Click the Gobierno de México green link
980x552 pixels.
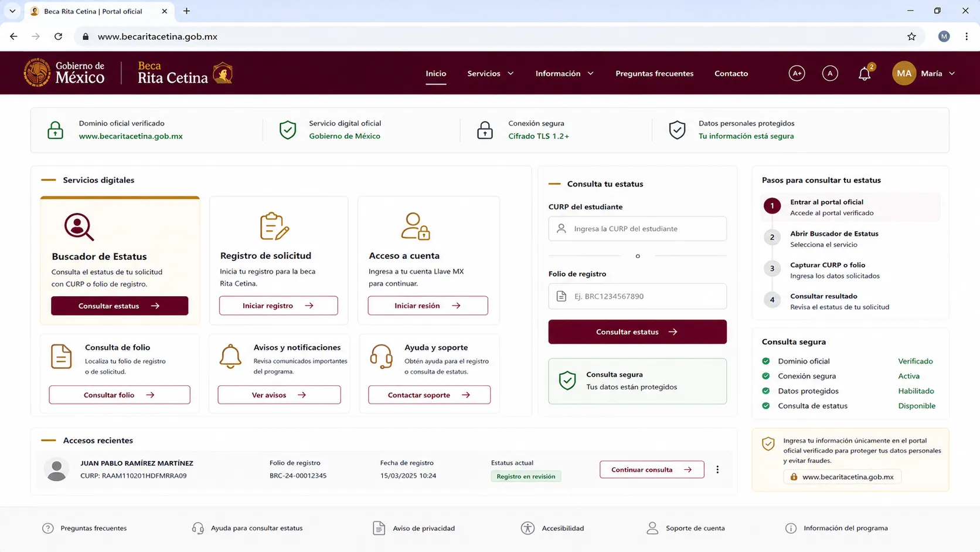(345, 136)
